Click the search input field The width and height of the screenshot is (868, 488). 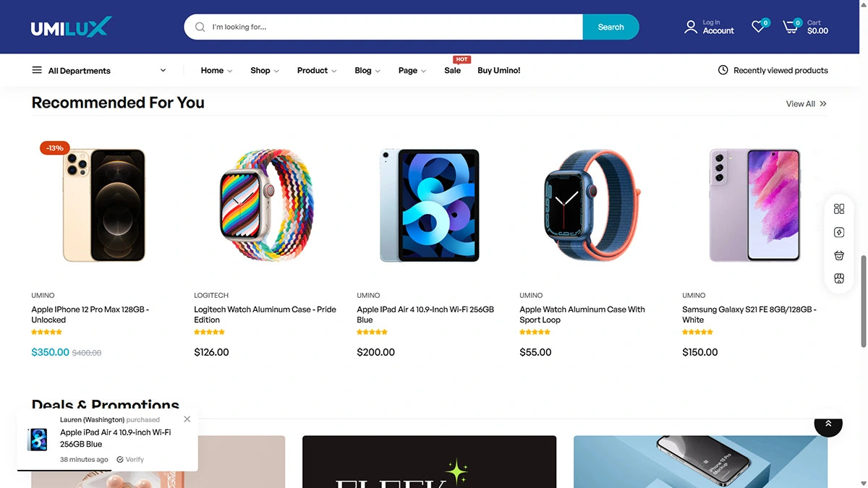(391, 27)
